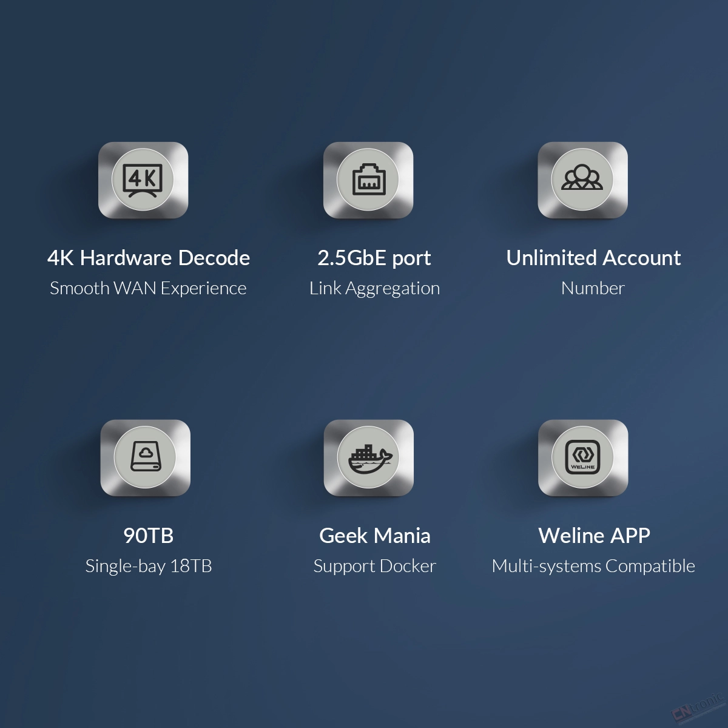The height and width of the screenshot is (728, 728).
Task: Select the 'Support Docker' subtitle
Action: tap(374, 567)
